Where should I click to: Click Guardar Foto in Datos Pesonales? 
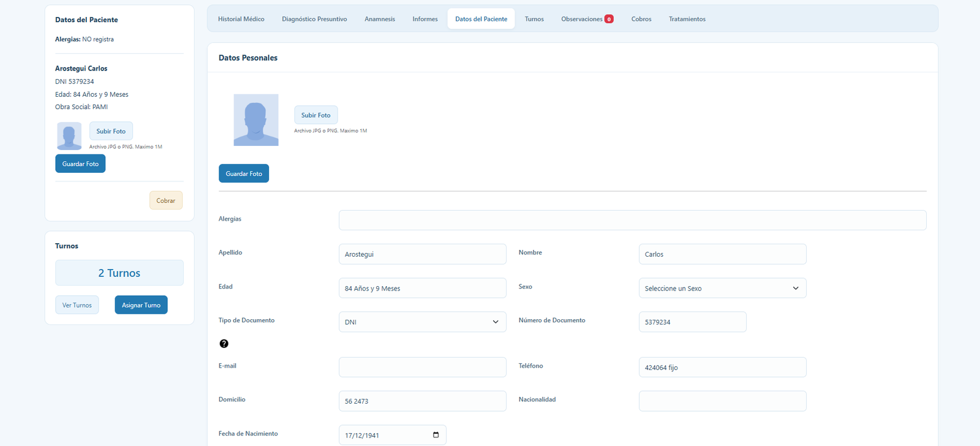click(244, 173)
